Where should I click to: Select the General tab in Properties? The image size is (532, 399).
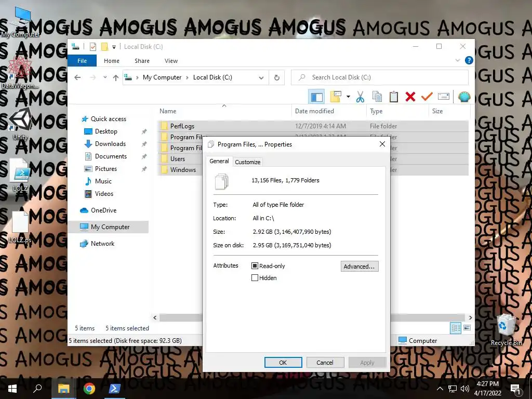coord(219,161)
